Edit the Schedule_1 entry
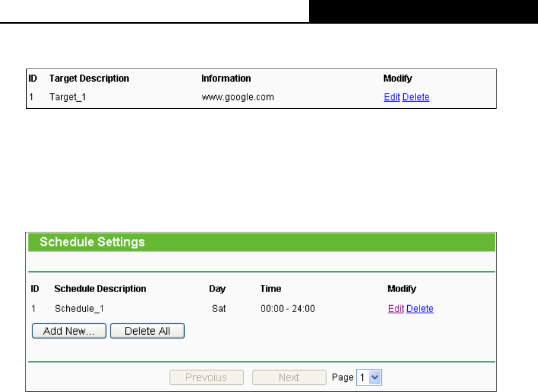538x392 pixels. tap(396, 309)
